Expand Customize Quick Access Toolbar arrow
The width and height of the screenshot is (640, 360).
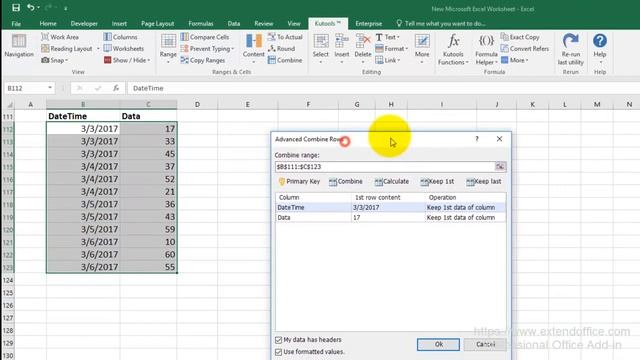click(65, 8)
